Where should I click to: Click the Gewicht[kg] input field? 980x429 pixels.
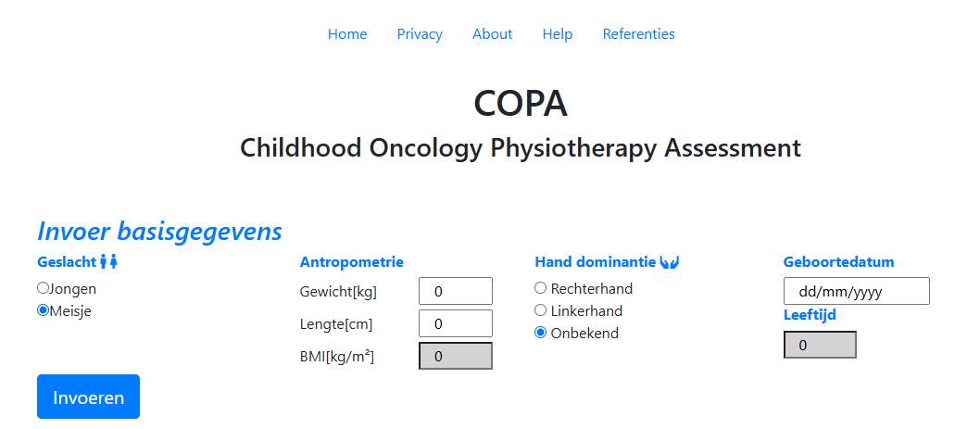pos(456,291)
